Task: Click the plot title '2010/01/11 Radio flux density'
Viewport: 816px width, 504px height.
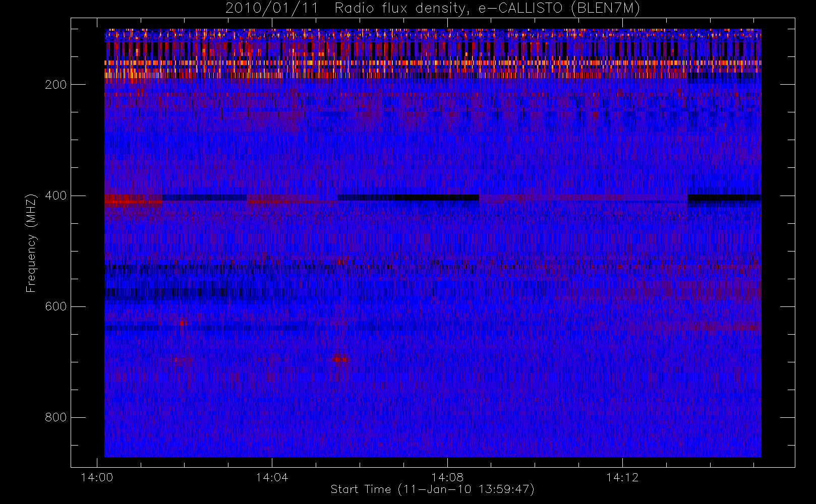Action: 433,9
